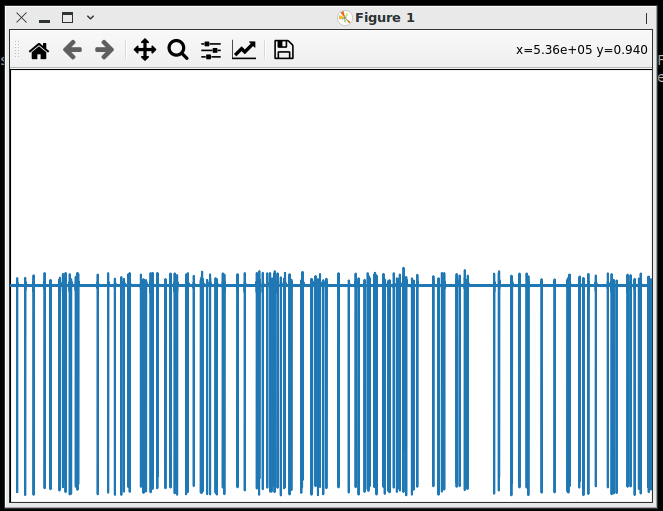Maximize the Figure 1 window
663x511 pixels.
[68, 18]
